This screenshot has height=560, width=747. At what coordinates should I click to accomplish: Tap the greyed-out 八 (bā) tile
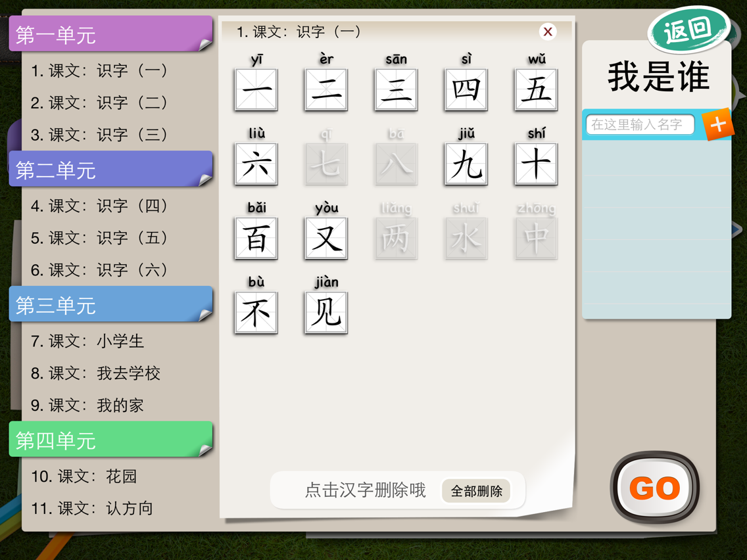[397, 164]
